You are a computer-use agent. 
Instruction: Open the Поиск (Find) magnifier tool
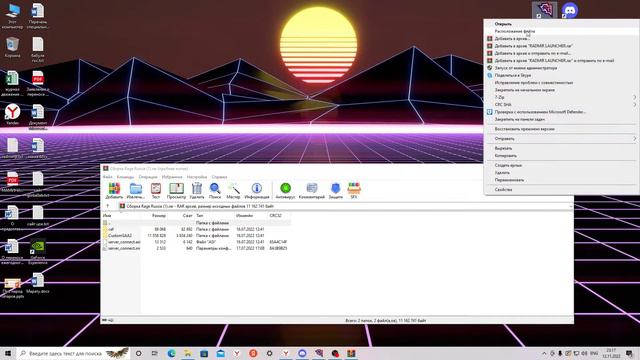(x=215, y=191)
